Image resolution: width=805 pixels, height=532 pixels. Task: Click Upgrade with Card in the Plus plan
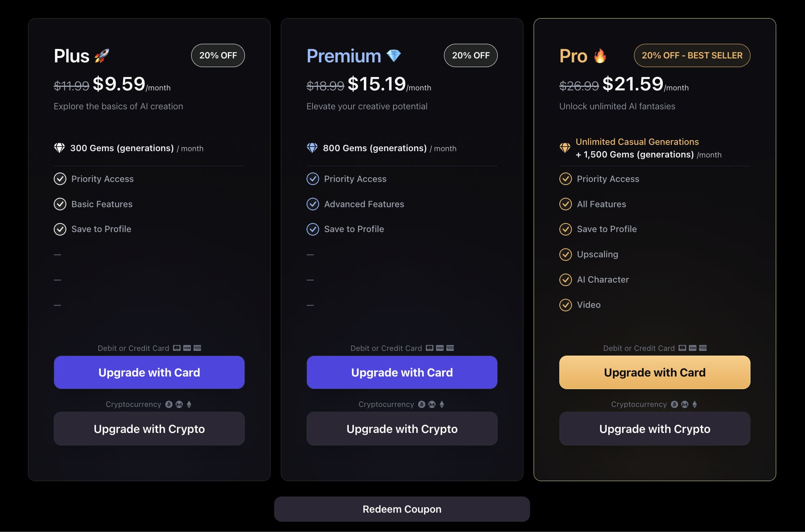tap(149, 372)
